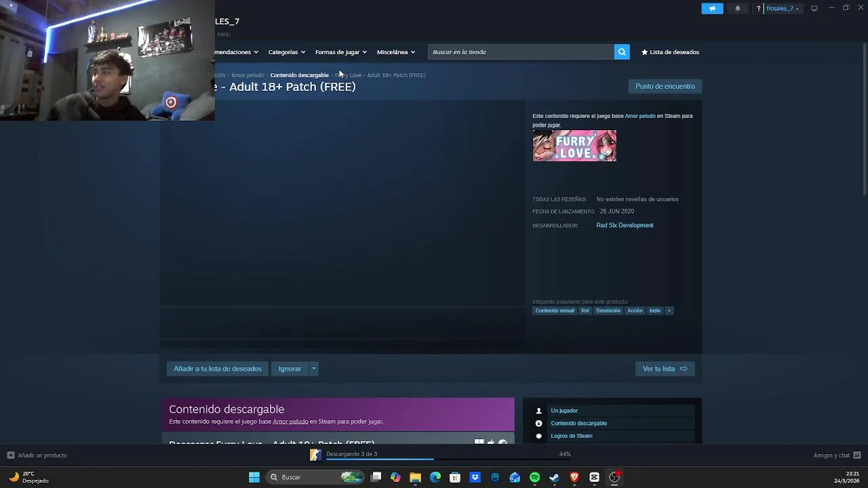Viewport: 868px width, 488px height.
Task: Click the Punto de encuentro button
Action: [665, 86]
